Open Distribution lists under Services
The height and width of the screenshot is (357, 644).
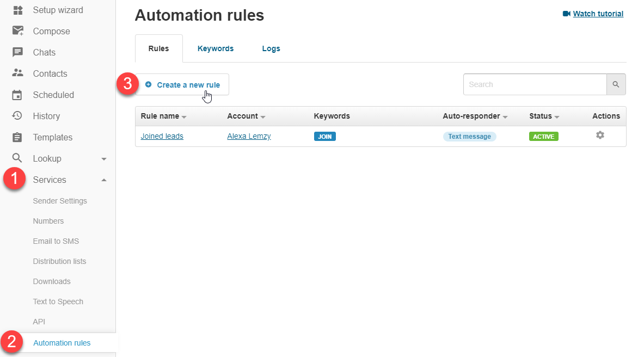tap(59, 261)
